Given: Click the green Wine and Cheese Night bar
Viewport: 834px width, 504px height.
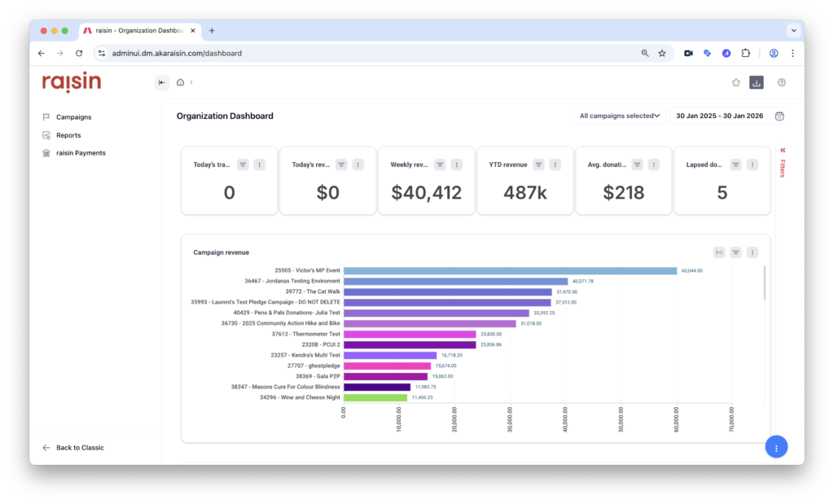Looking at the screenshot, I should pos(375,397).
